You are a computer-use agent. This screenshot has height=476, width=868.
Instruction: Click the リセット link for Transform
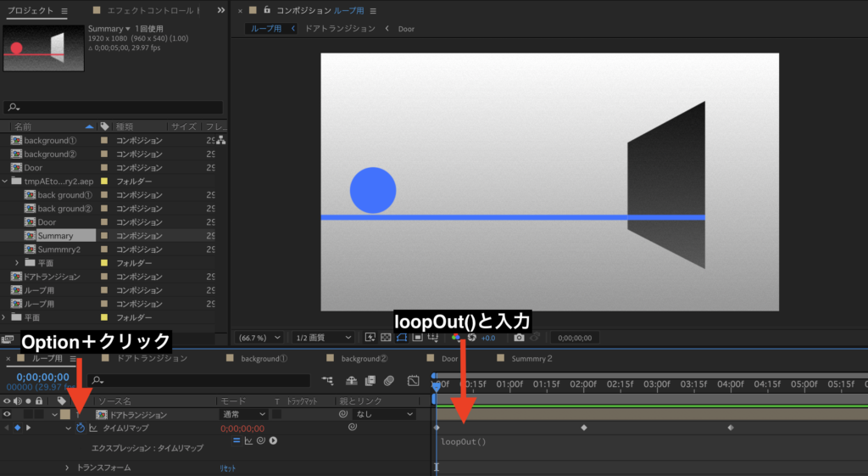228,468
